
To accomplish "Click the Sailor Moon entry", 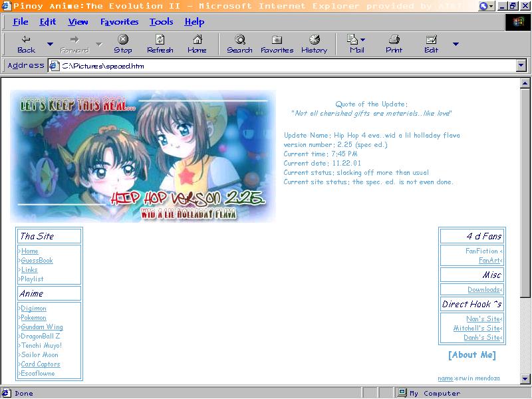I will pyautogui.click(x=39, y=354).
